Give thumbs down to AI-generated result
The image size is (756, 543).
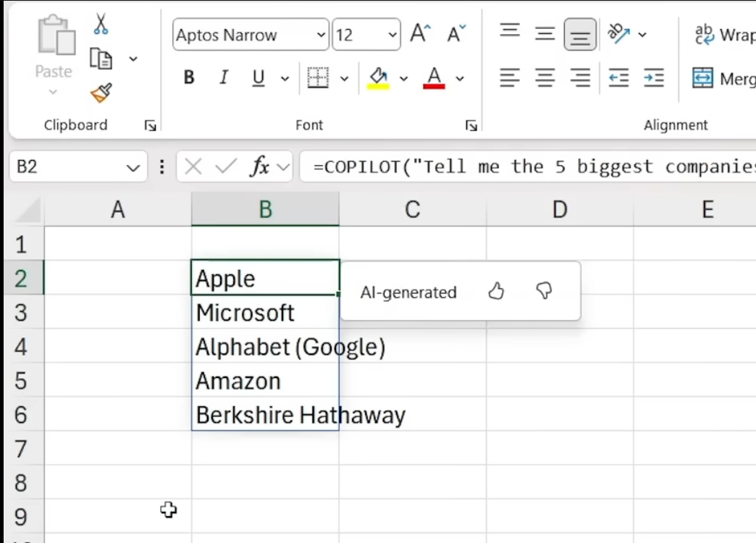545,291
